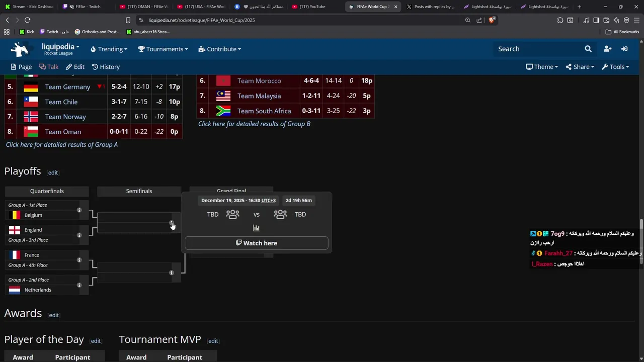The width and height of the screenshot is (644, 362).
Task: Bookmark this page using the bookmark icon
Action: coord(128,20)
